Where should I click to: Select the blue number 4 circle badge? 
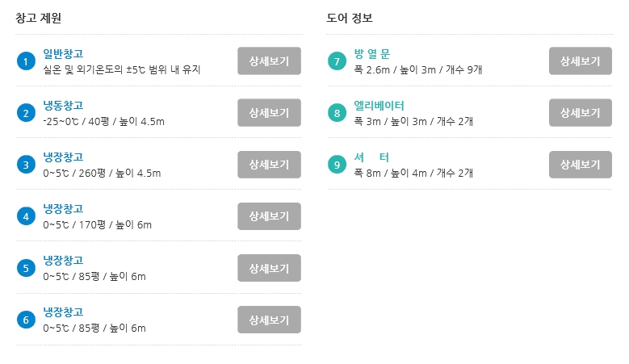26,216
